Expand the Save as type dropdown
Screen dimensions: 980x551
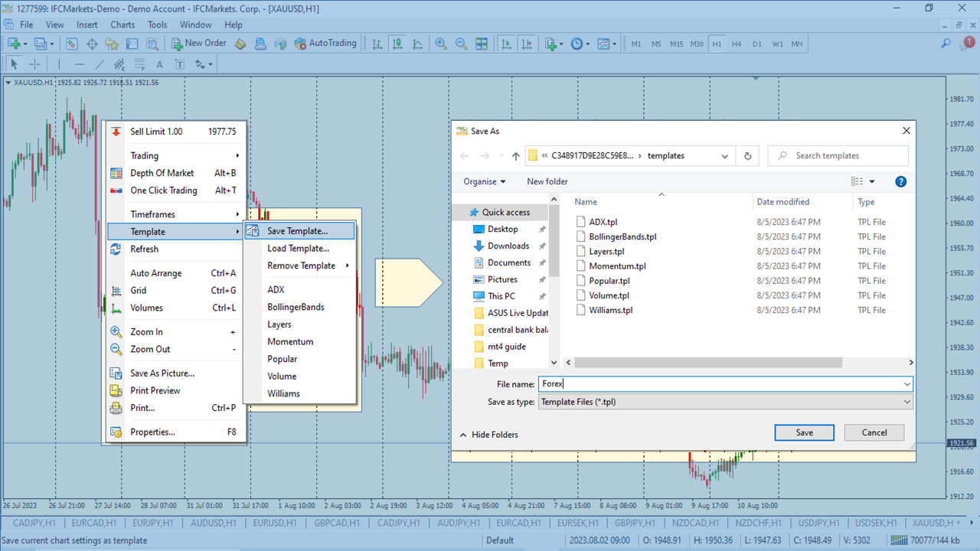pyautogui.click(x=906, y=401)
